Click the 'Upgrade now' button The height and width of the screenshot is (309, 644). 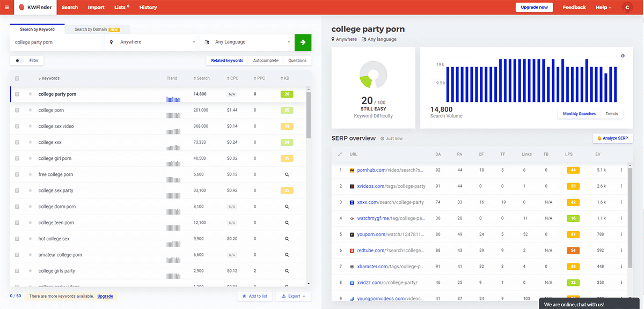(534, 8)
